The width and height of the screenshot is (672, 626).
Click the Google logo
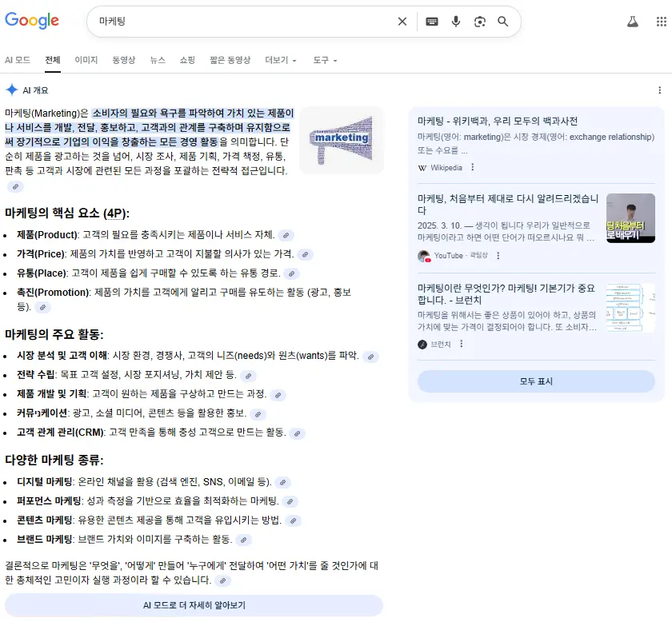click(32, 20)
